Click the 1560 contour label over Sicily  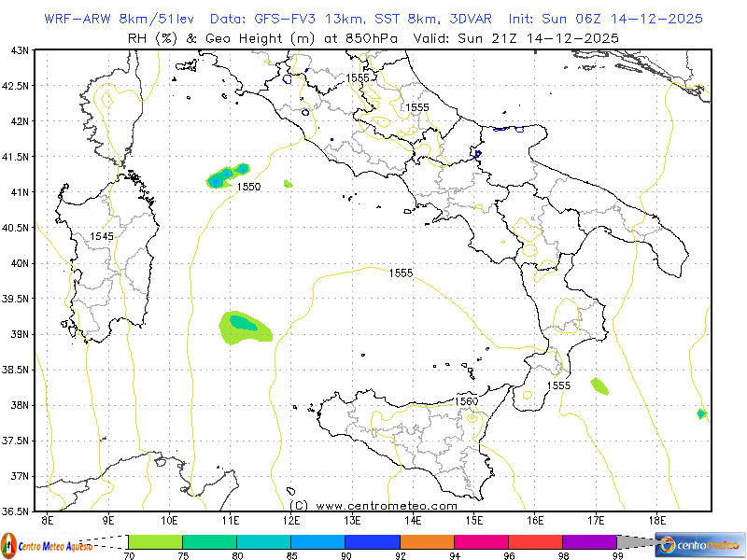click(466, 401)
